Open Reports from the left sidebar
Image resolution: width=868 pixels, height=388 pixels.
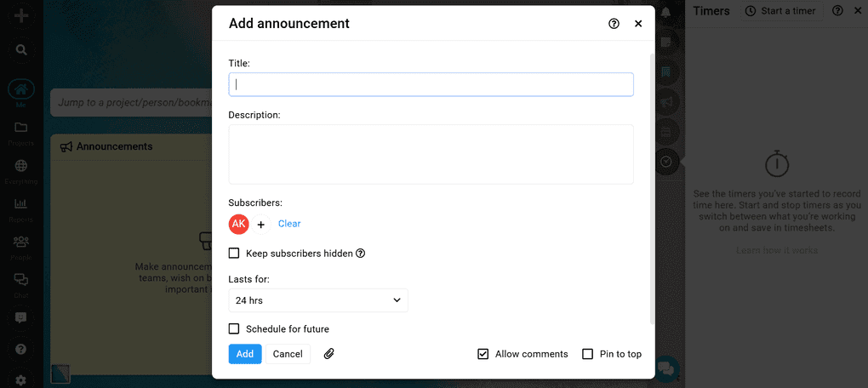pyautogui.click(x=21, y=204)
